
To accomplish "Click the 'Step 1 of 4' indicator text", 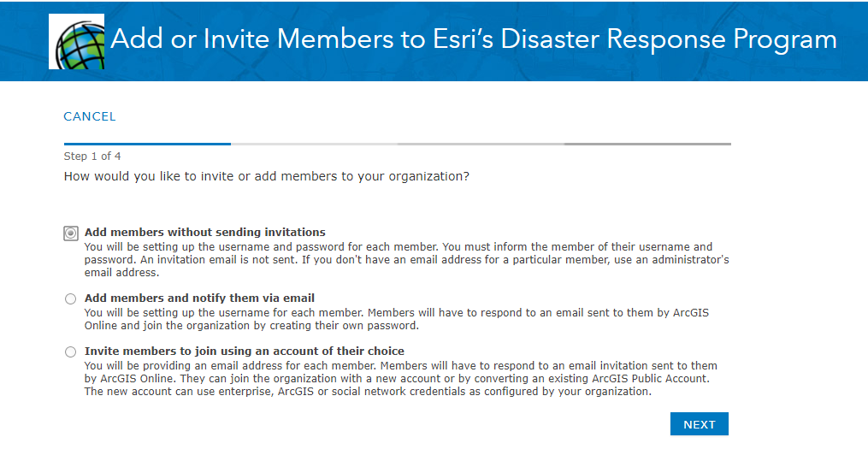I will point(92,157).
